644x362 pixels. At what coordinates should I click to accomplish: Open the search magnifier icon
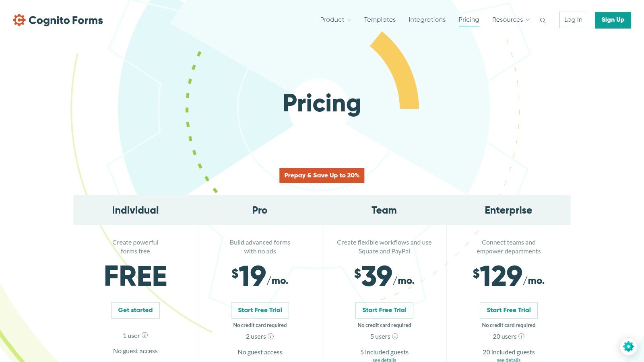click(543, 21)
